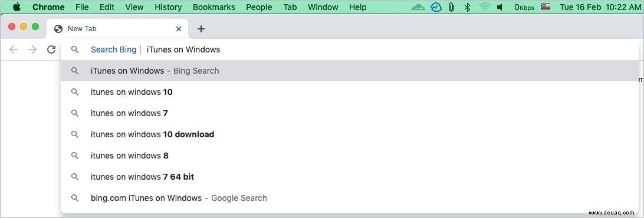The width and height of the screenshot is (644, 218).
Task: Click the 0Kbps network speed indicator
Action: tap(524, 7)
